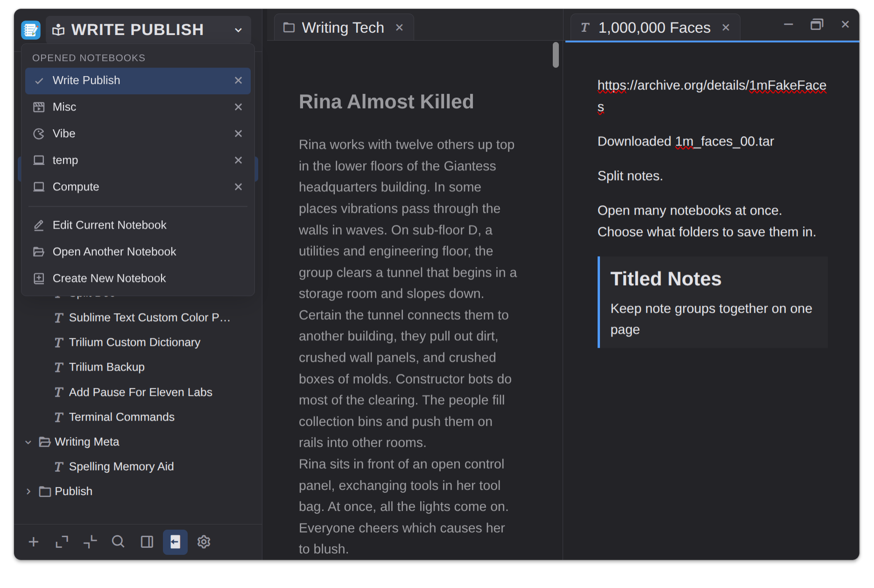Open note Add Pause For Eleven Labs
The image size is (874, 588).
[x=141, y=392]
